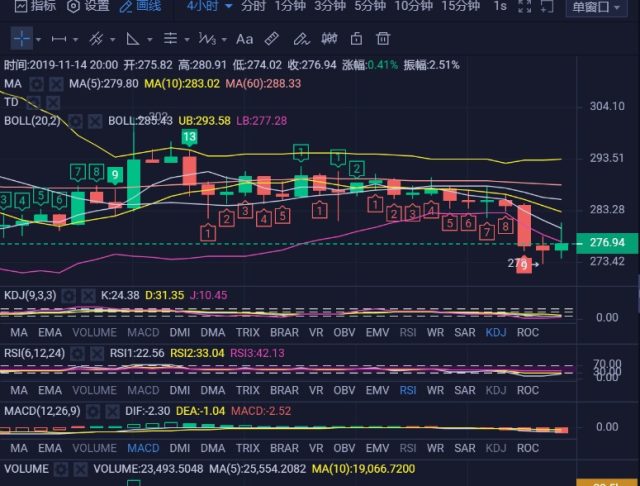This screenshot has width=640, height=486.
Task: Close the RSI panel with its X
Action: pos(97,353)
